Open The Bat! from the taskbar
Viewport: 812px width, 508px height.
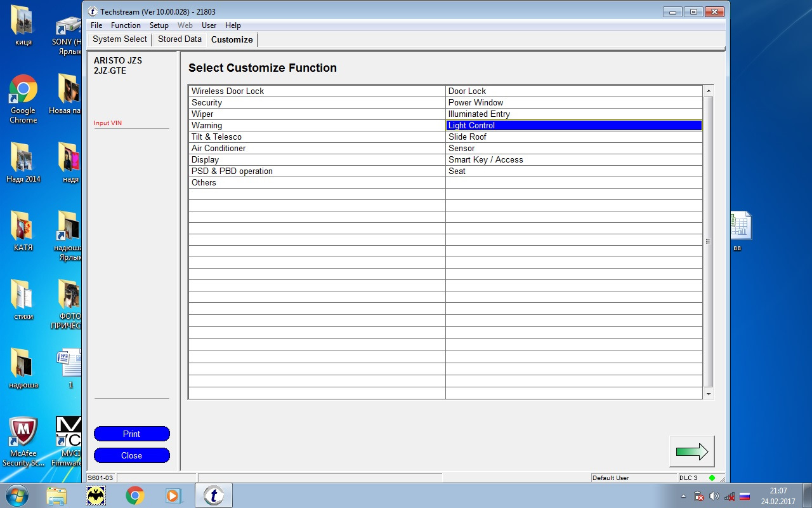pos(96,495)
